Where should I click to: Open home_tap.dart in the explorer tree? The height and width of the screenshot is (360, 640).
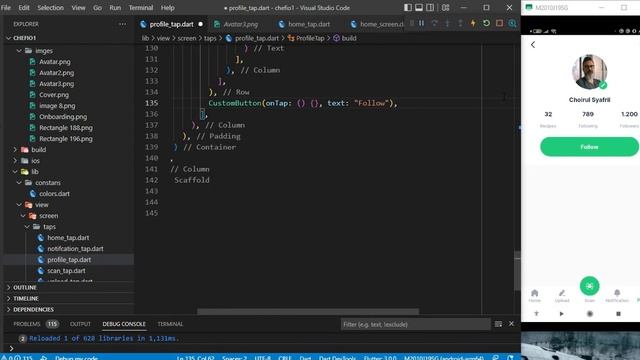click(68, 238)
